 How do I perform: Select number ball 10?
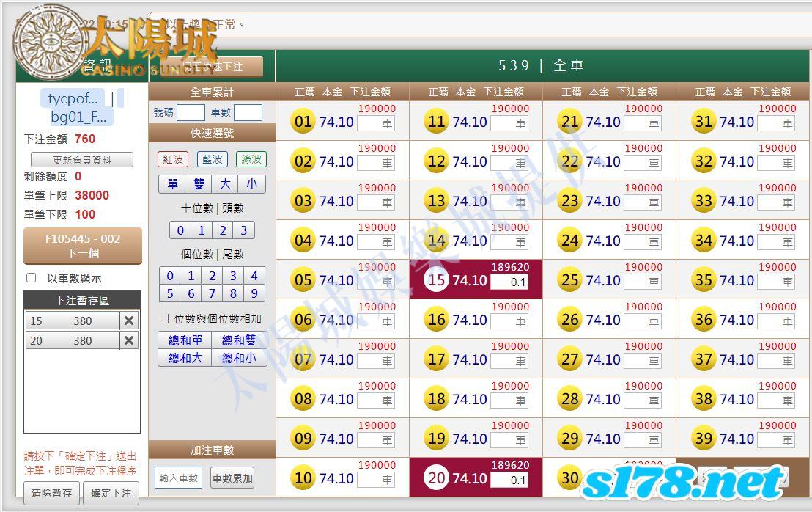point(303,478)
